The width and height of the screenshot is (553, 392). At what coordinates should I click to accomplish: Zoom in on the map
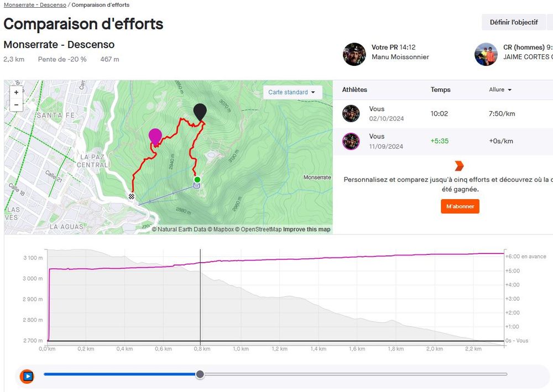pyautogui.click(x=16, y=93)
